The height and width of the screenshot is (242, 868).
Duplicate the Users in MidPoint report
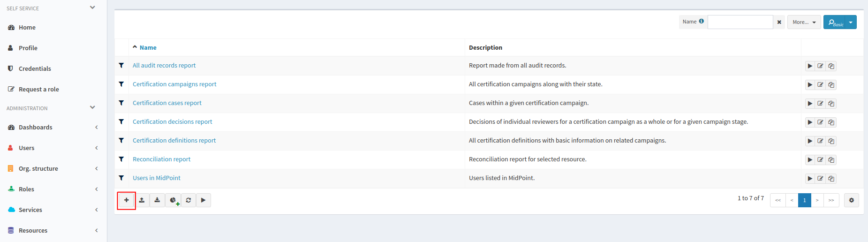coord(831,179)
